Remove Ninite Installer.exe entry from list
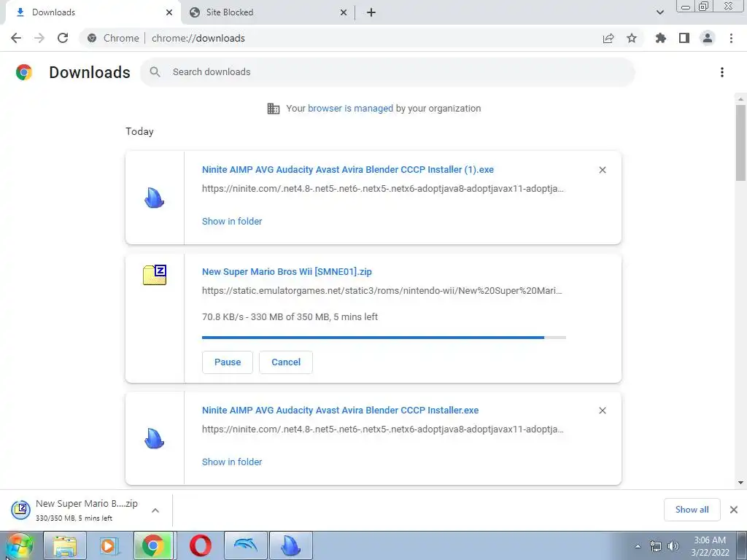747x560 pixels. point(603,411)
